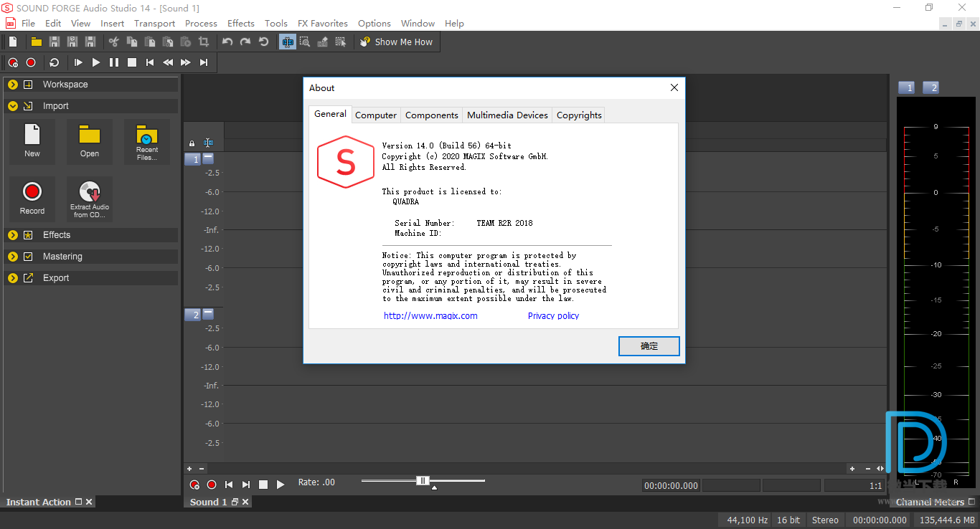This screenshot has height=529, width=980.
Task: Open the FX Favorites menu
Action: (x=323, y=23)
